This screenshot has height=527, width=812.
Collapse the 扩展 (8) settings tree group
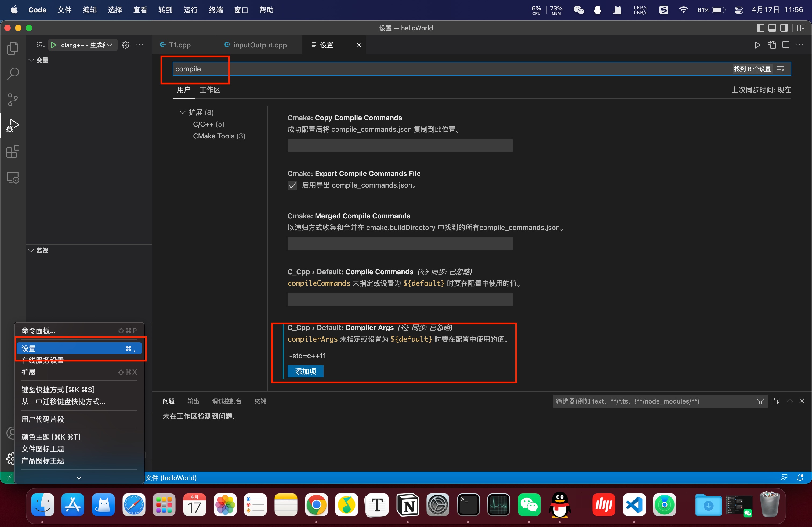tap(183, 112)
